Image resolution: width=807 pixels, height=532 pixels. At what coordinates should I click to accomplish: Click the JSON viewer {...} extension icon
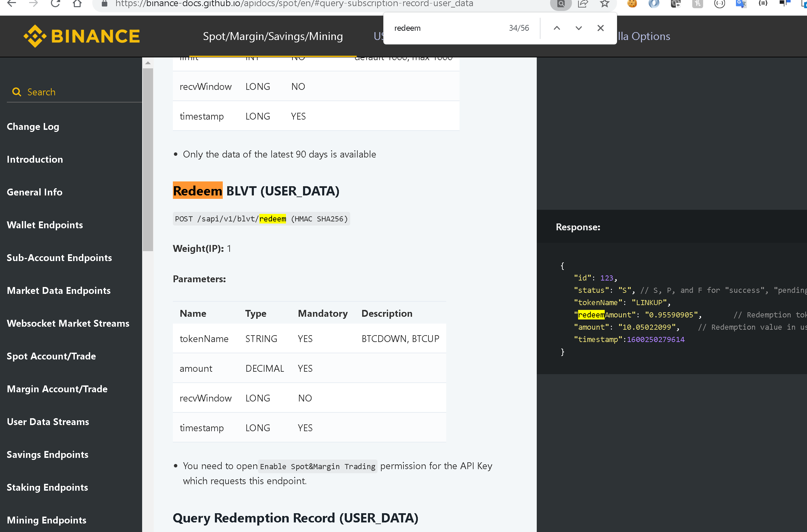719,4
